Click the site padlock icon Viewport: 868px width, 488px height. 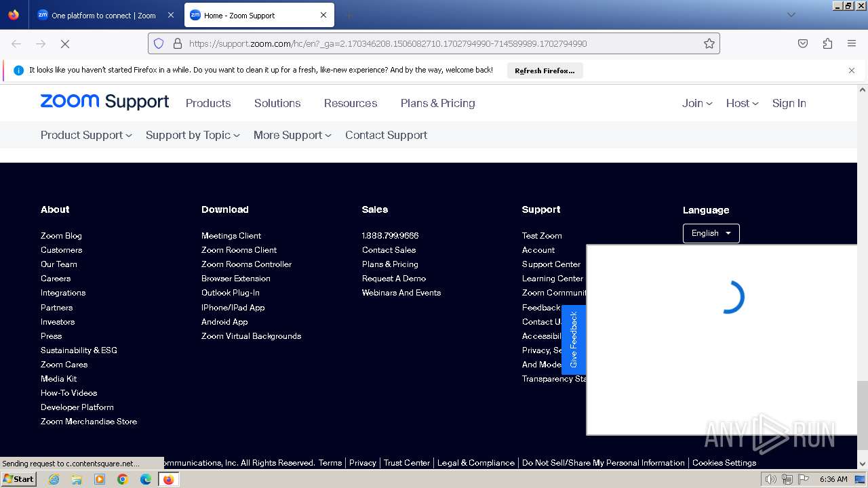pyautogui.click(x=178, y=43)
